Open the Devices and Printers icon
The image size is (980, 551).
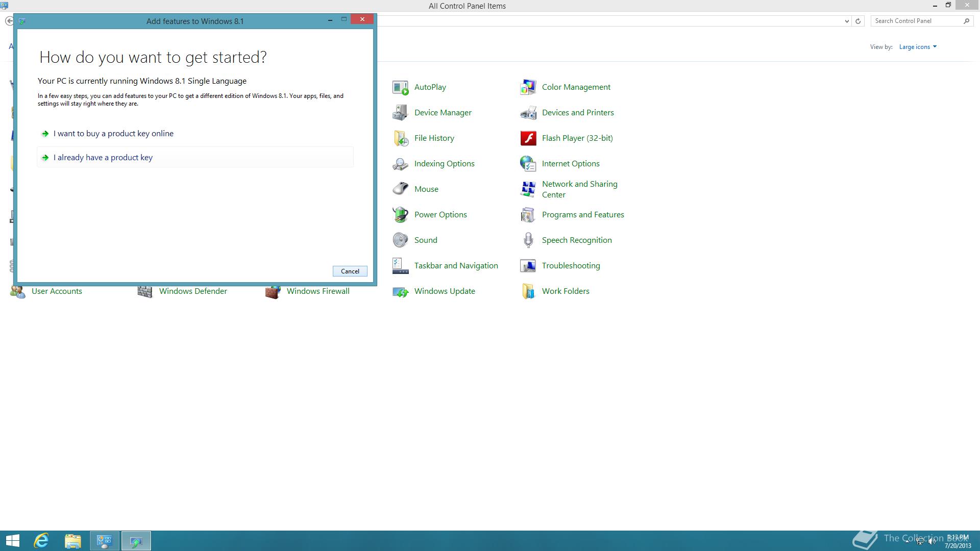(528, 113)
